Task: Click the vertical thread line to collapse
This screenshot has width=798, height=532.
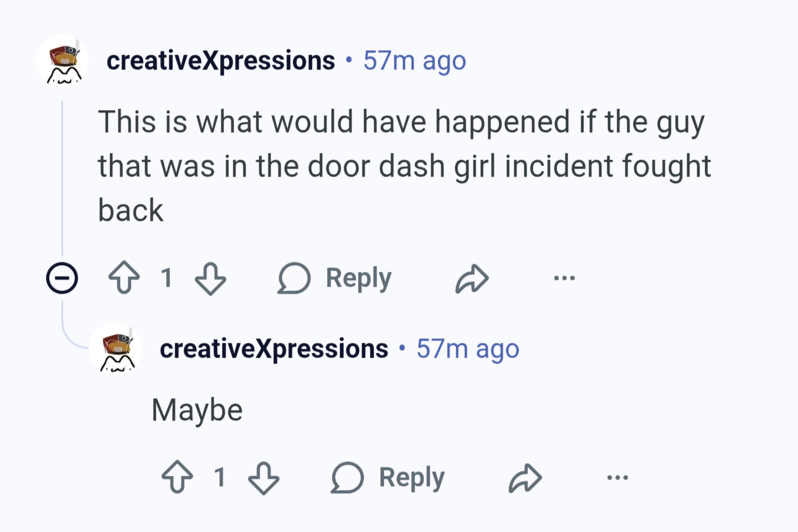Action: coord(62,176)
